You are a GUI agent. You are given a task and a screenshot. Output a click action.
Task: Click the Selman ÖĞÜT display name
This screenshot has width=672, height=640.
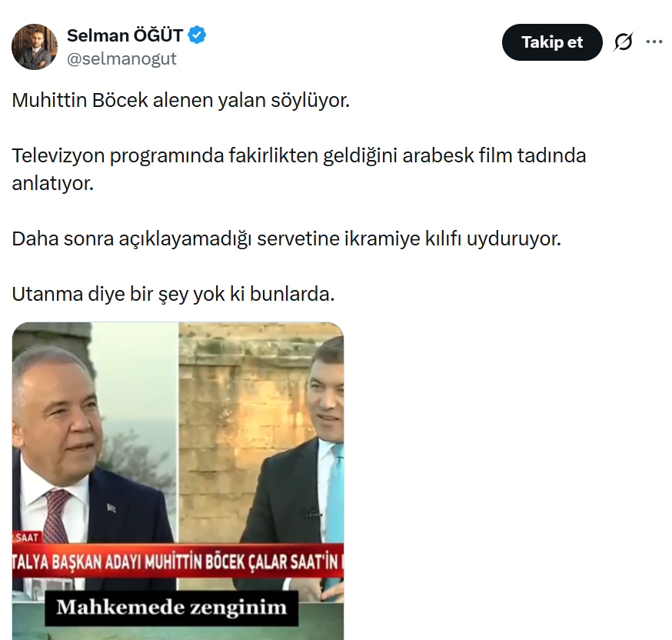(x=125, y=35)
